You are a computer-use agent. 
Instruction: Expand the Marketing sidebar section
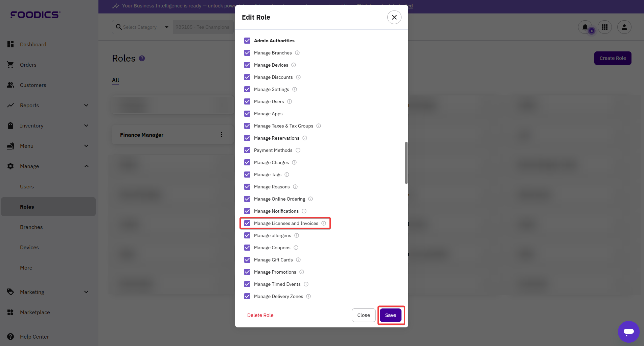[86, 292]
